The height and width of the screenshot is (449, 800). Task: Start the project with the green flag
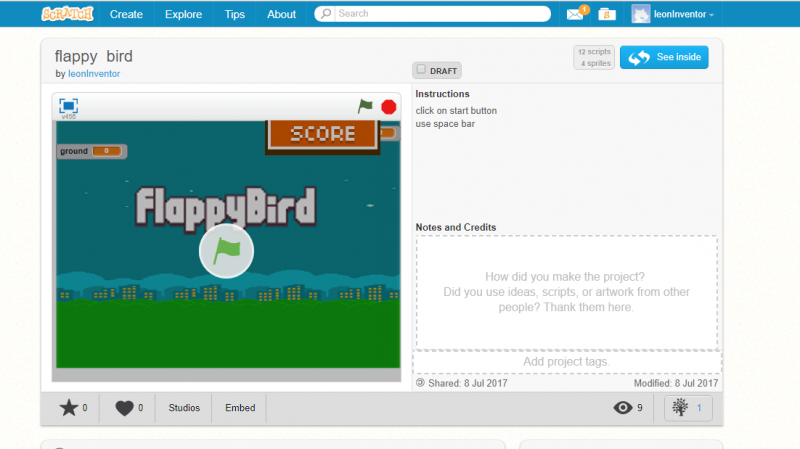(365, 106)
